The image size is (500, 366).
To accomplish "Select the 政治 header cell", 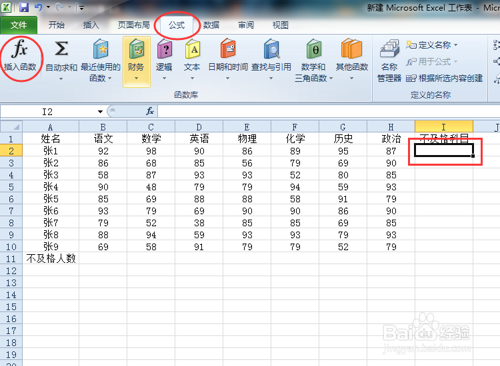I will 391,139.
